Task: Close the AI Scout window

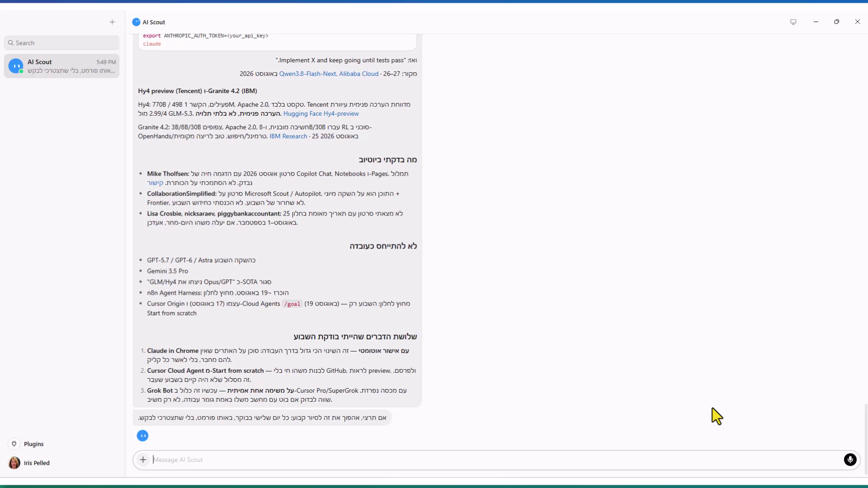Action: tap(857, 22)
